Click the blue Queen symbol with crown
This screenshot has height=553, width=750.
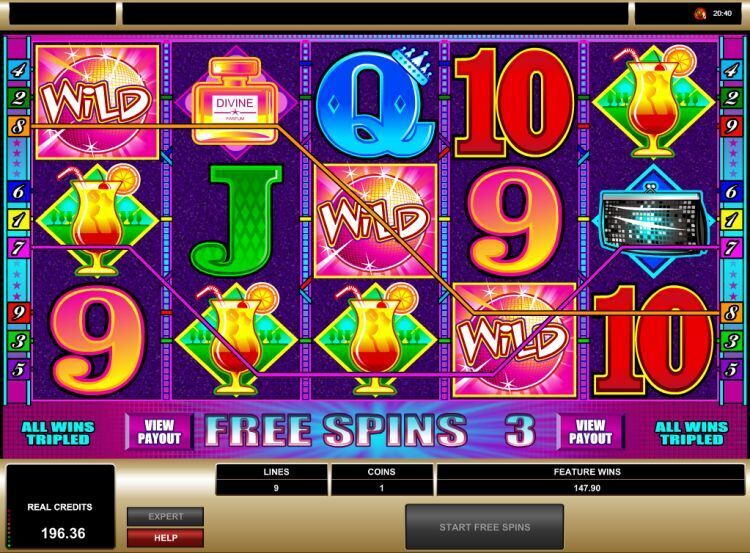pyautogui.click(x=375, y=101)
